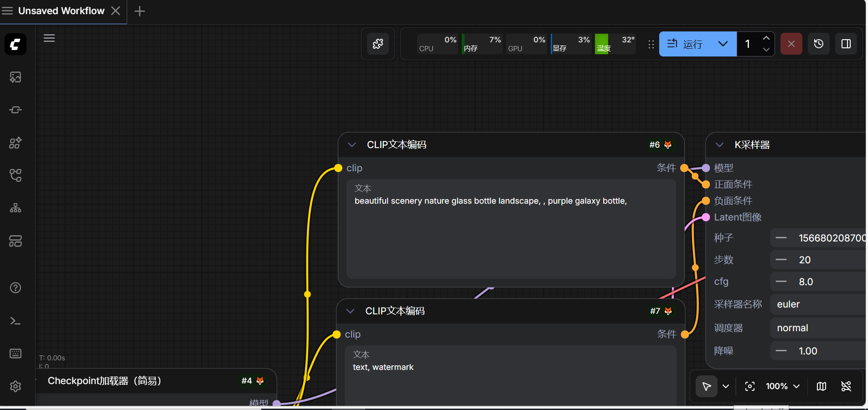Open the console terminal icon

[x=15, y=321]
